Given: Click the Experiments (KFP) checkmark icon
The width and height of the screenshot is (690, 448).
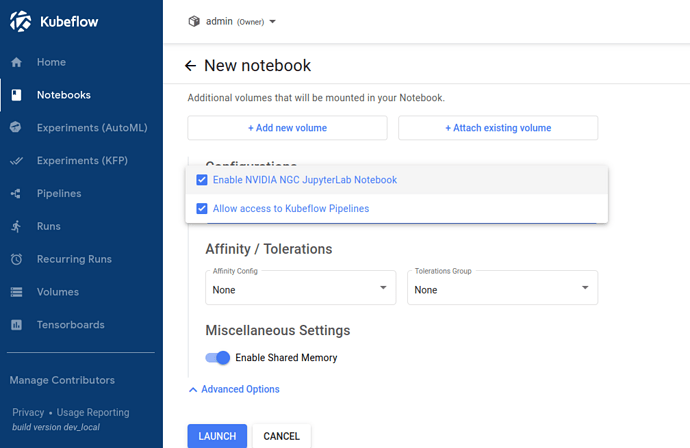Looking at the screenshot, I should (x=16, y=161).
